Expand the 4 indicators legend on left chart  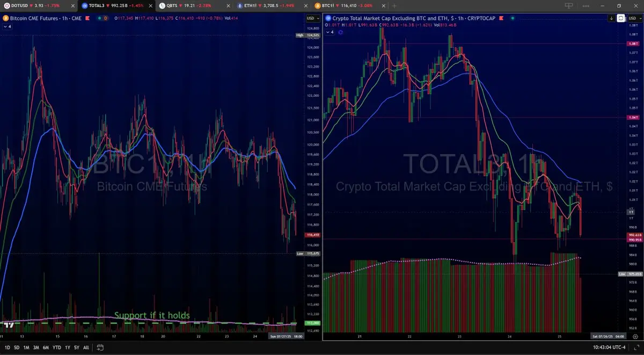(8, 26)
